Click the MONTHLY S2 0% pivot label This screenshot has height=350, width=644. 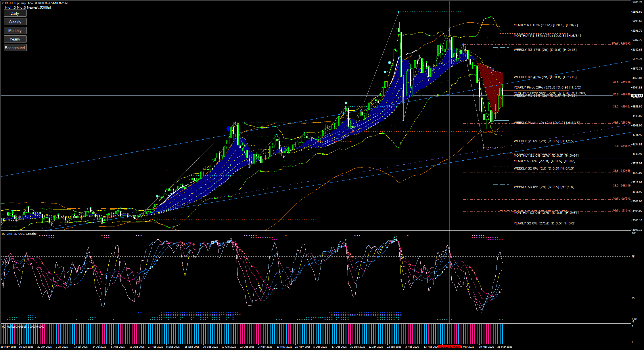click(x=546, y=213)
